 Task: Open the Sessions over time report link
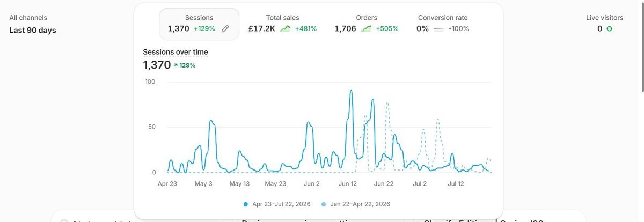(x=175, y=52)
